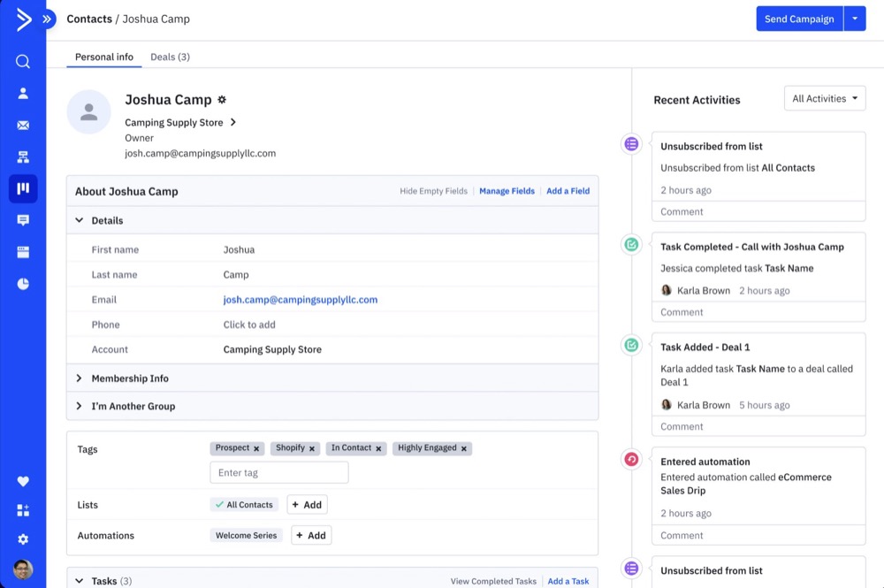Click the gear icon beside Joshua Camp's name
This screenshot has width=884, height=588.
pyautogui.click(x=222, y=100)
